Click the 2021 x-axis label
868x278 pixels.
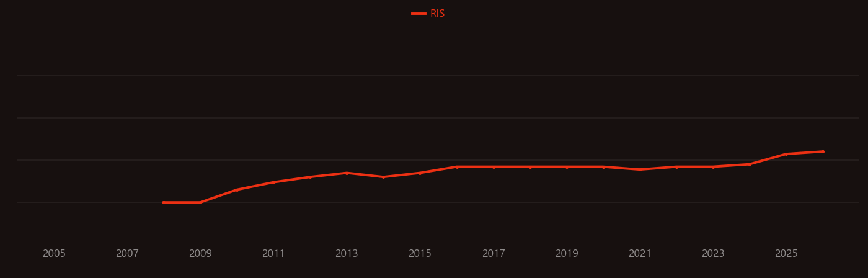[640, 254]
